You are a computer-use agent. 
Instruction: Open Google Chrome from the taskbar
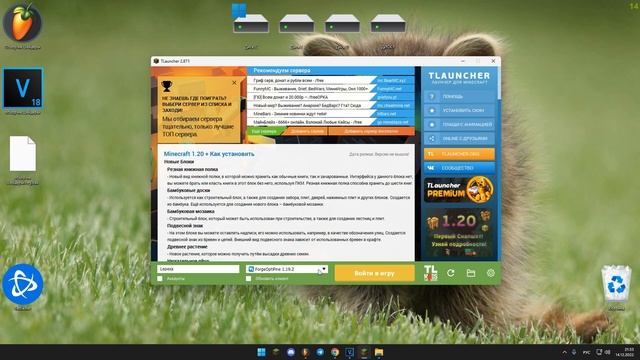(x=335, y=352)
